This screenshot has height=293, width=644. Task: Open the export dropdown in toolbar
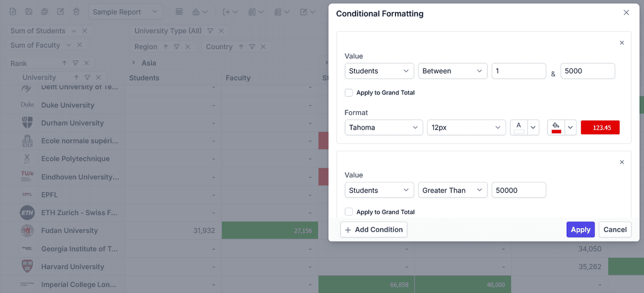tap(230, 12)
